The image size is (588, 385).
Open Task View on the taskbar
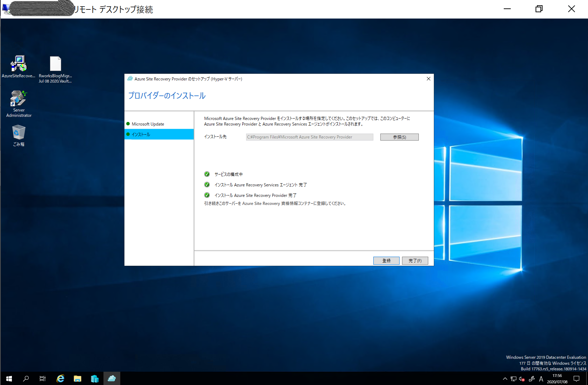[x=43, y=378]
